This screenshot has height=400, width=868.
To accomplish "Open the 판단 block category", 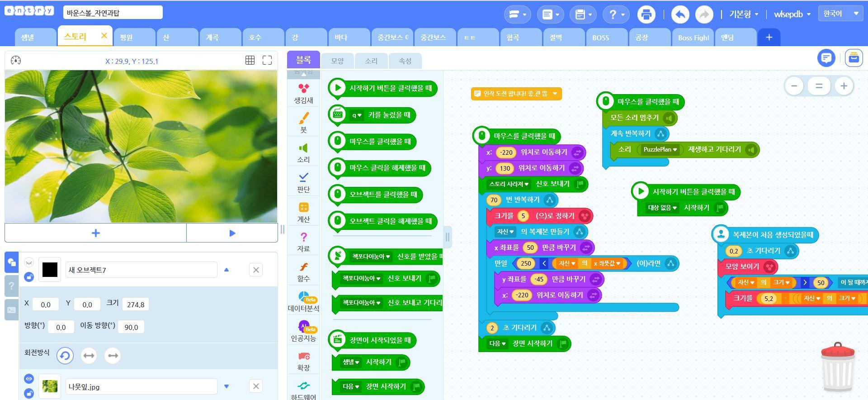I will (x=303, y=182).
